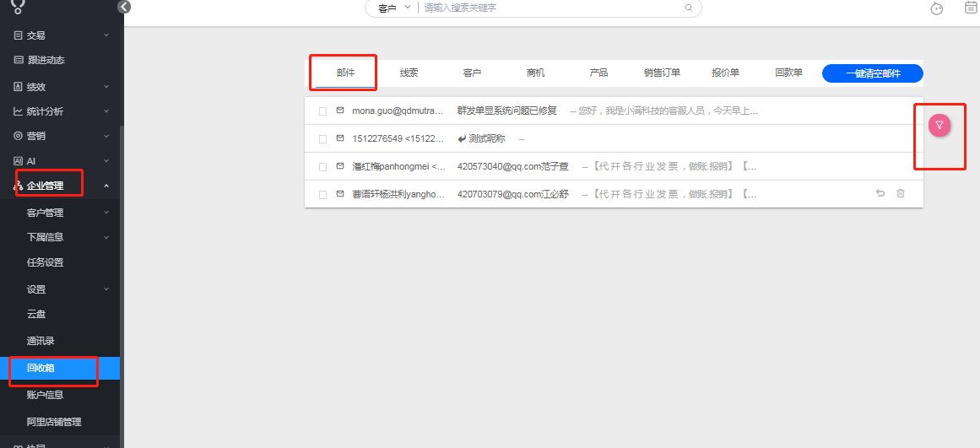The image size is (980, 448).
Task: Expand the 客户管理 submenu chevron
Action: pyautogui.click(x=106, y=213)
